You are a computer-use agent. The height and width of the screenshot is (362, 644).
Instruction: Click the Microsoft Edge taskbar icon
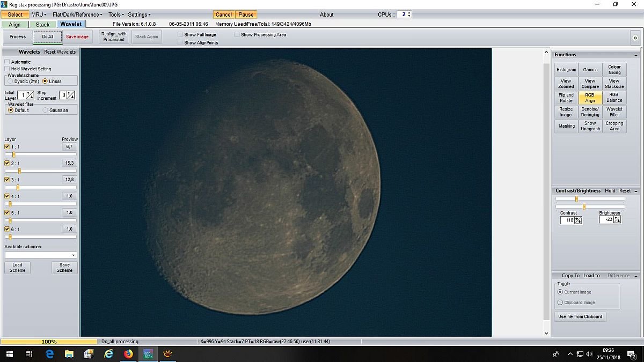coord(50,354)
